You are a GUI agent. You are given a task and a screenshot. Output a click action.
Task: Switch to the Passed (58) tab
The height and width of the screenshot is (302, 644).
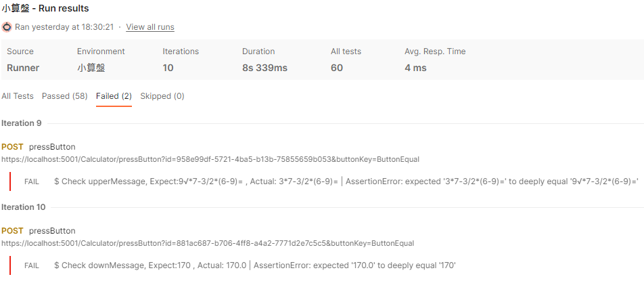pyautogui.click(x=64, y=96)
